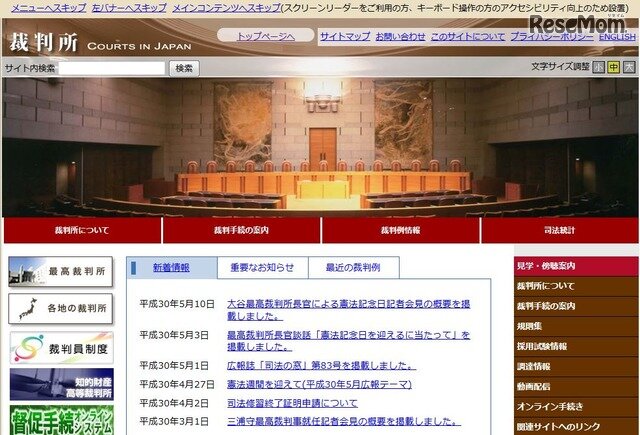Open the ENGLISH language link
Image resolution: width=640 pixels, height=435 pixels.
point(617,37)
